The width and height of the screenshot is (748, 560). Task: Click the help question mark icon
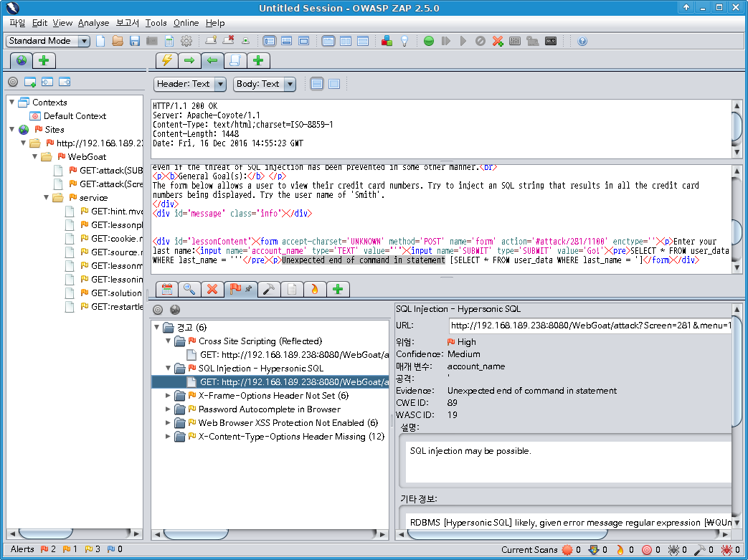[582, 41]
